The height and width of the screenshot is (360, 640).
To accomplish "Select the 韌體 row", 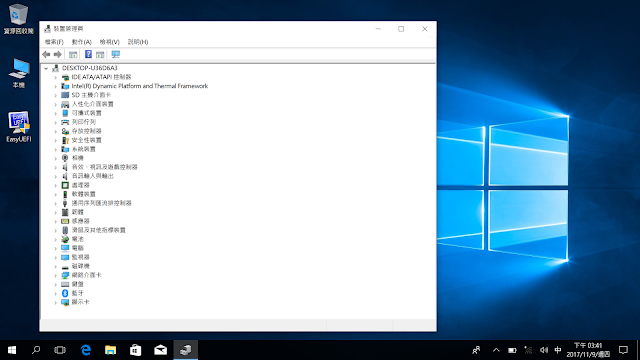I will [x=78, y=212].
